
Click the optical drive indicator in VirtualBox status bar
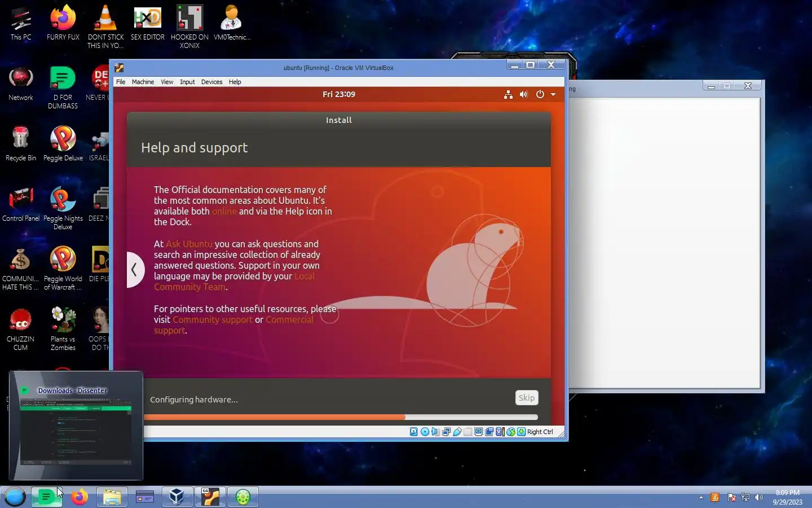click(425, 432)
